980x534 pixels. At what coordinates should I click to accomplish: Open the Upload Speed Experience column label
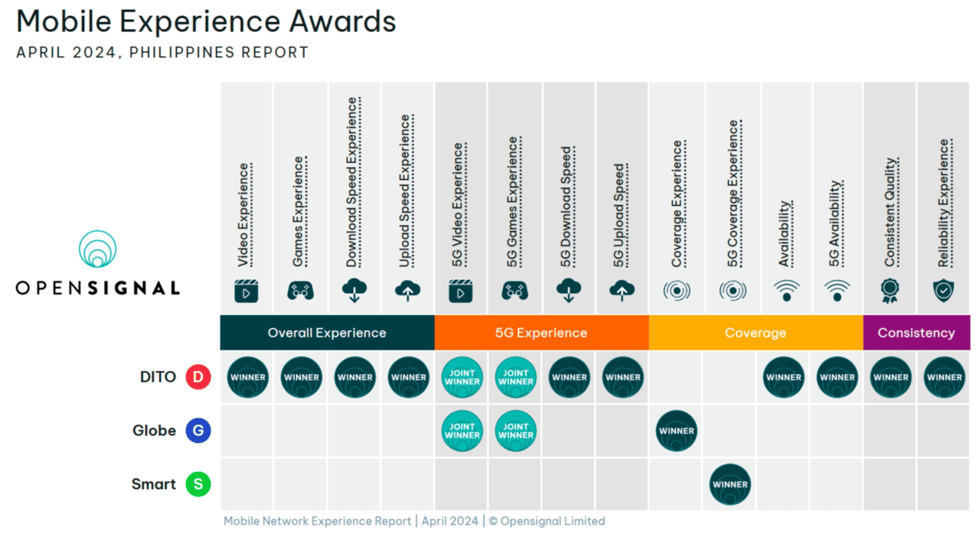click(406, 191)
